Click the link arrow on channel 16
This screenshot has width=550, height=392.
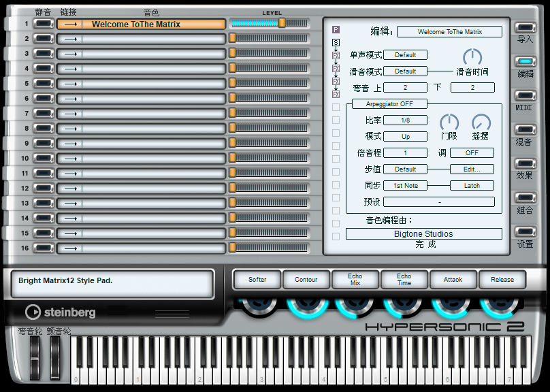[x=71, y=248]
